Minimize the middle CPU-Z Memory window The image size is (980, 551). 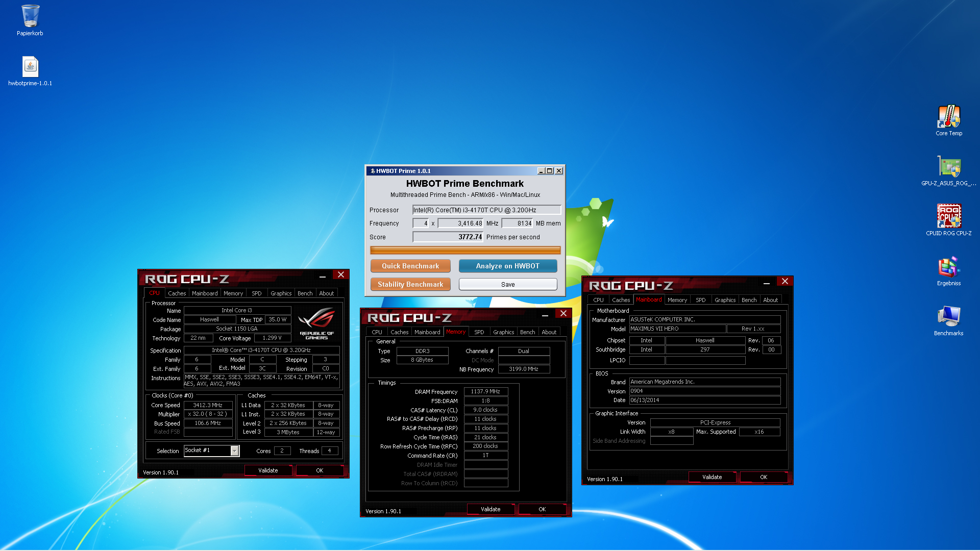click(545, 315)
